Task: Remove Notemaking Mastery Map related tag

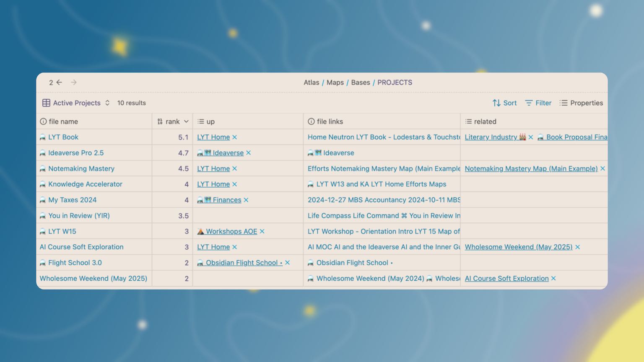Action: tap(603, 168)
